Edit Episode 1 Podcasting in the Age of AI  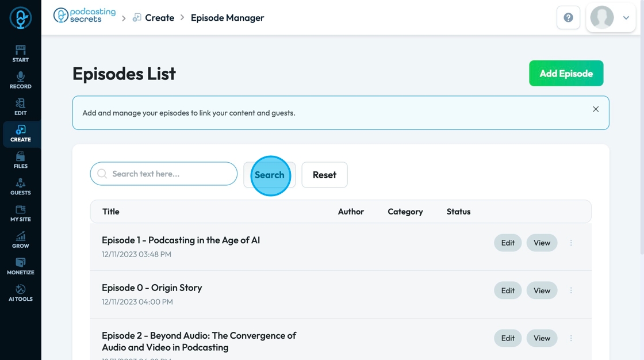point(508,243)
